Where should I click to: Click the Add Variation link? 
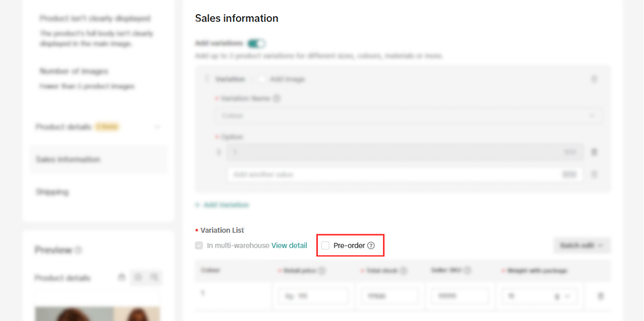pyautogui.click(x=222, y=205)
